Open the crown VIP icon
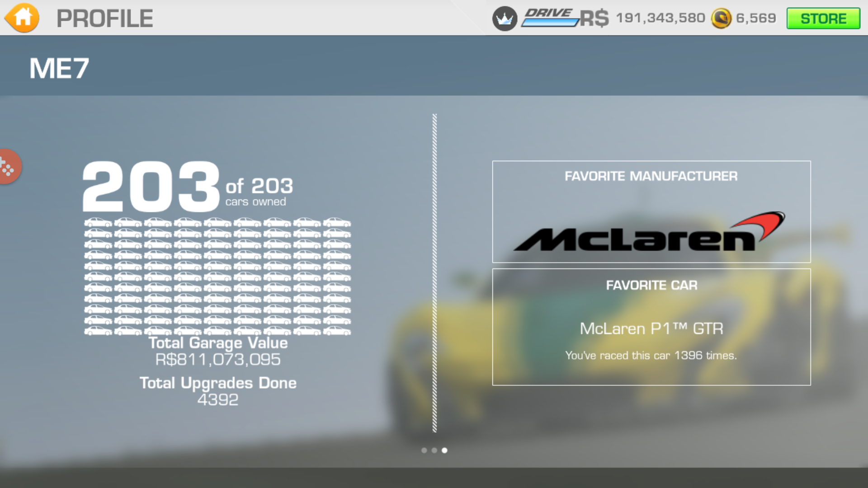868x488 pixels. coord(505,19)
